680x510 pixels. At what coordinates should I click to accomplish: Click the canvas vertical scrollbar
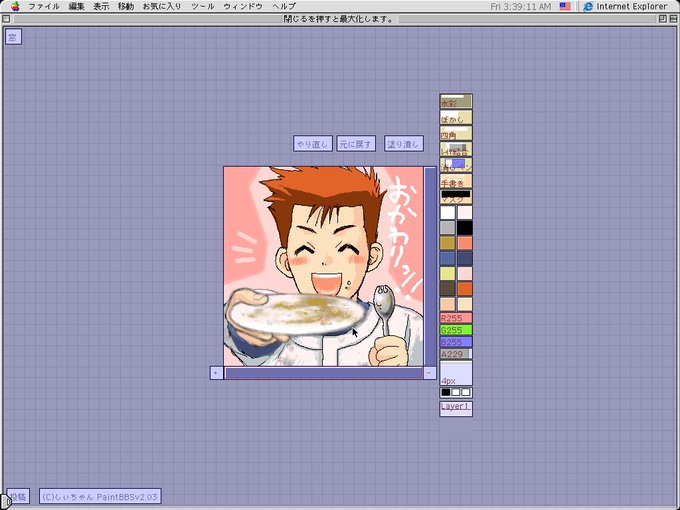430,266
